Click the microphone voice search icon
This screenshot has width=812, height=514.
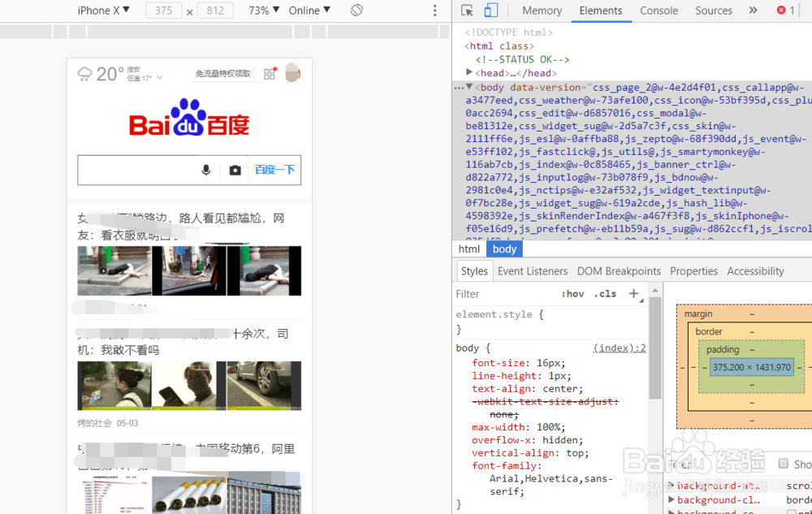(206, 170)
